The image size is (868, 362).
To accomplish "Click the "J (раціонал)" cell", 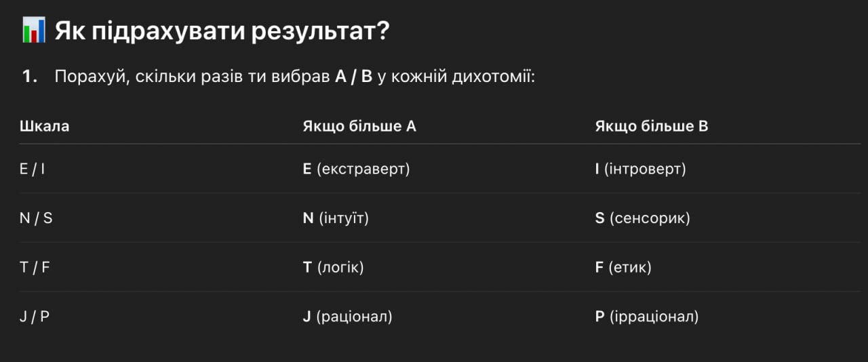I will (x=347, y=317).
